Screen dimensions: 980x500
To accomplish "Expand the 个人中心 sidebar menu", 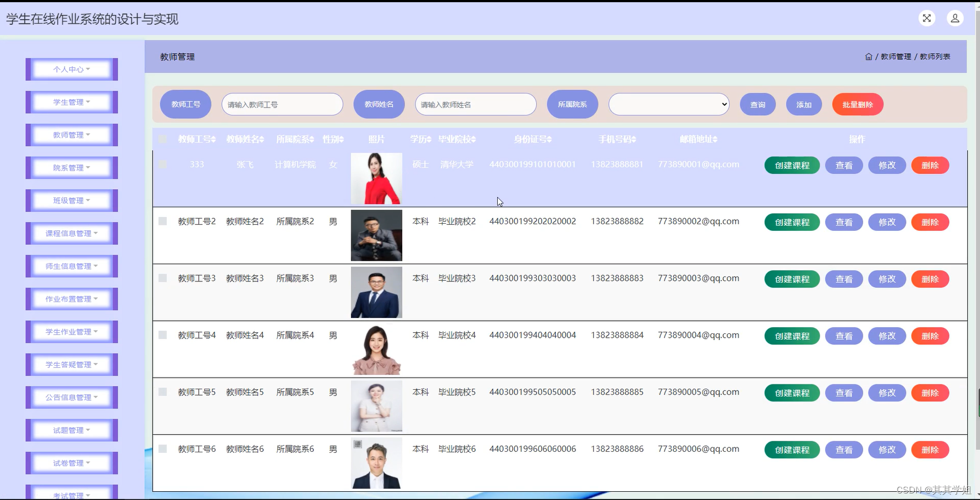I will pyautogui.click(x=71, y=69).
